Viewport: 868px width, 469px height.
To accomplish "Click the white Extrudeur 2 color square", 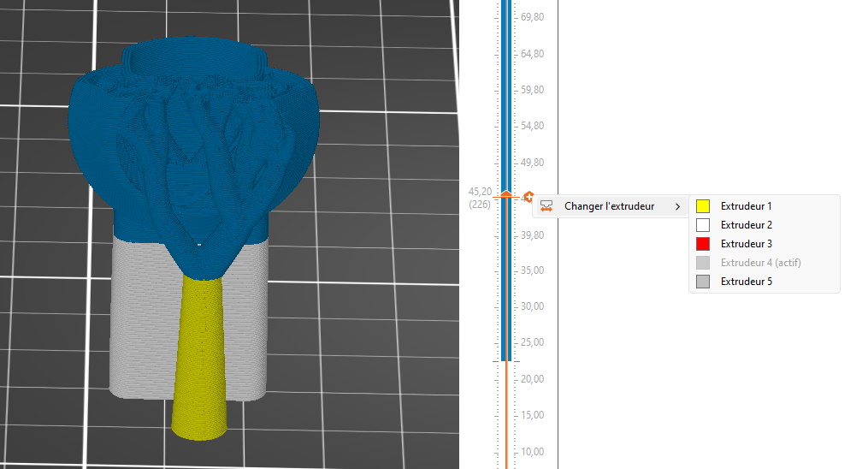I will (703, 225).
